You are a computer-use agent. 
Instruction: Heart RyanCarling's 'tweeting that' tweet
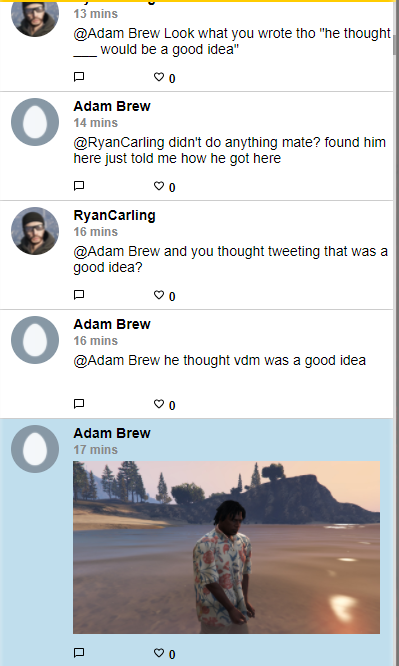point(158,295)
